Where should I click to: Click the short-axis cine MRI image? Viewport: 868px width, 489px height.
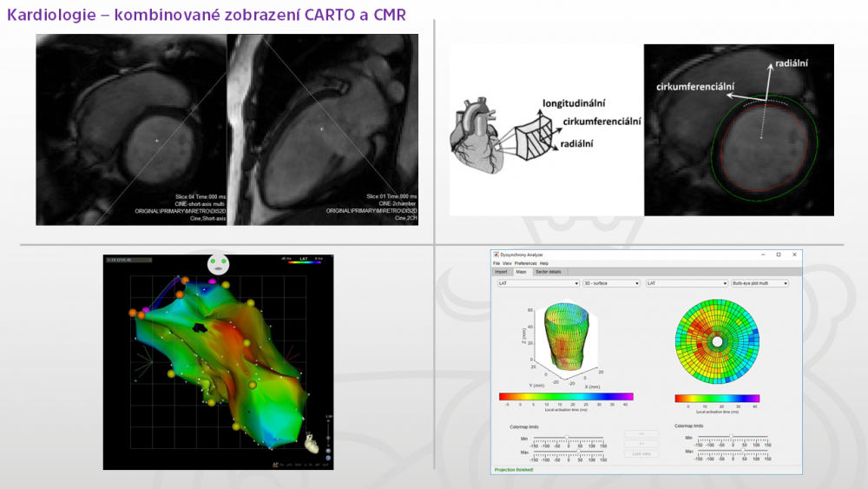point(131,129)
